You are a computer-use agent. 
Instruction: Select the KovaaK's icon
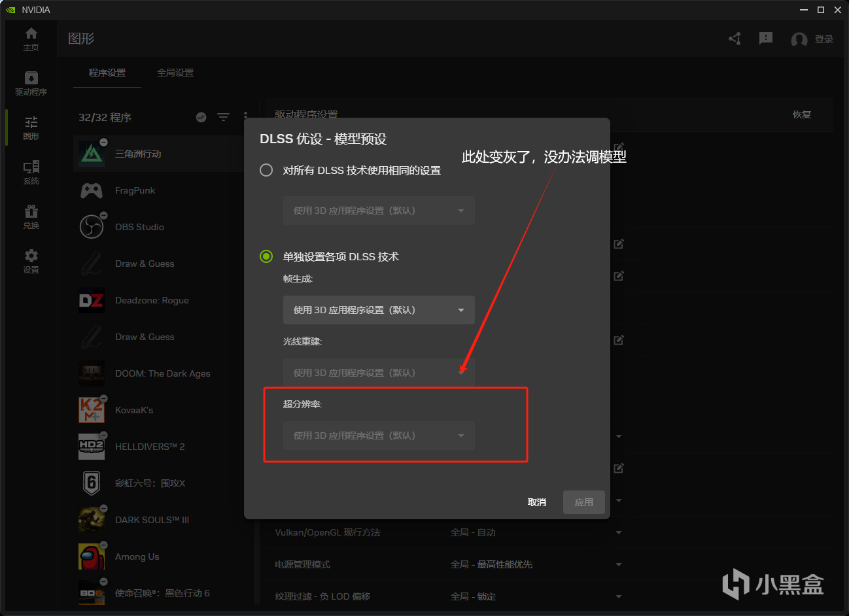click(92, 410)
